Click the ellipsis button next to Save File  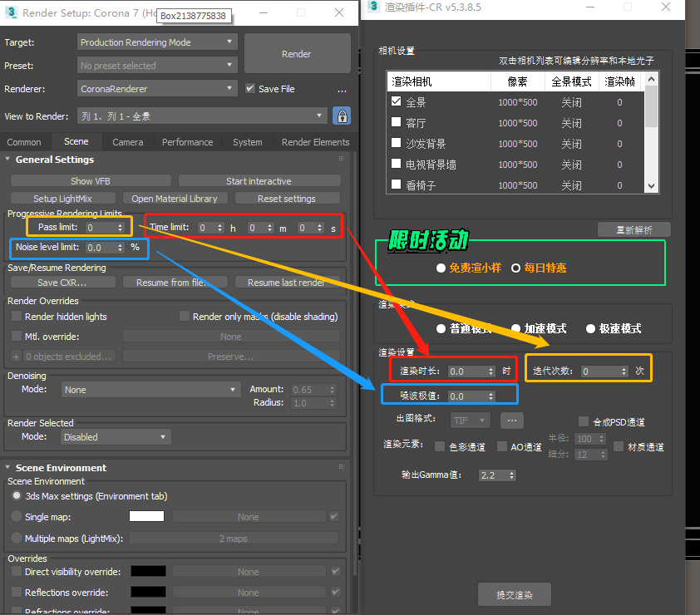pos(342,90)
